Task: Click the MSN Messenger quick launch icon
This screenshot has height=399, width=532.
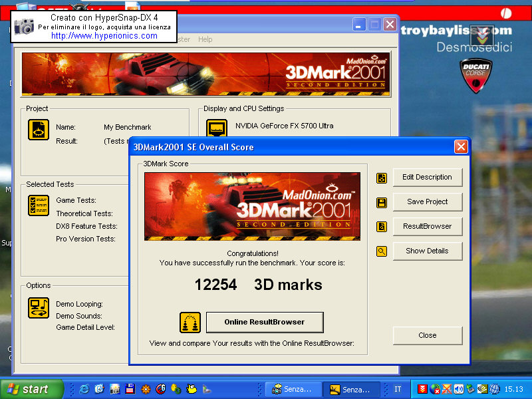Action: (x=176, y=389)
